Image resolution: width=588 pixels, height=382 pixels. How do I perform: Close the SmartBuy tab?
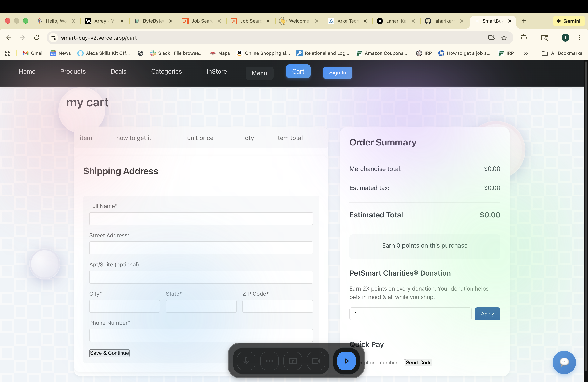510,21
